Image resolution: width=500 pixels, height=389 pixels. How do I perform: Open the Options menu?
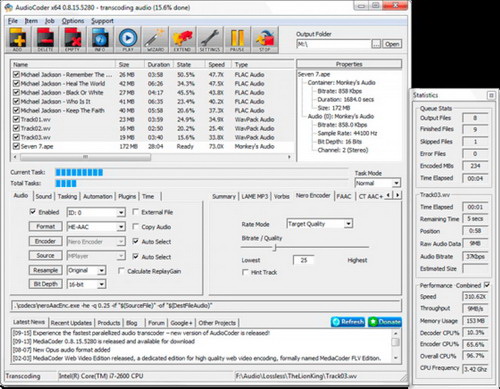pyautogui.click(x=73, y=21)
